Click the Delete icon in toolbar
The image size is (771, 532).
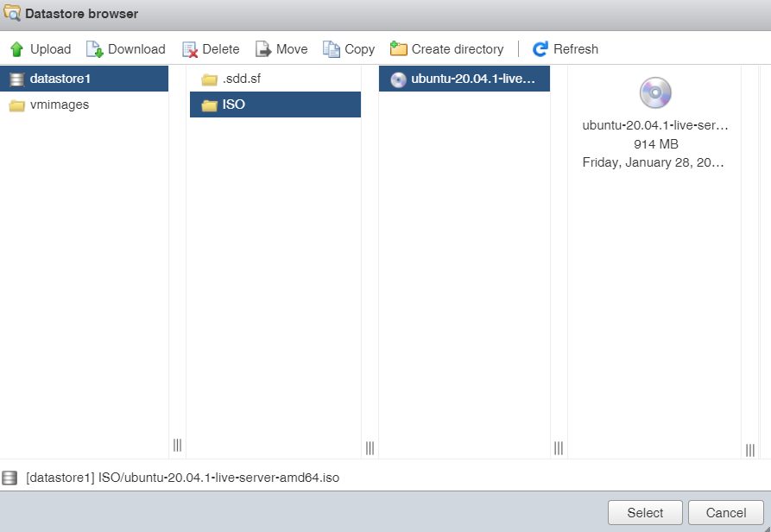coord(190,49)
